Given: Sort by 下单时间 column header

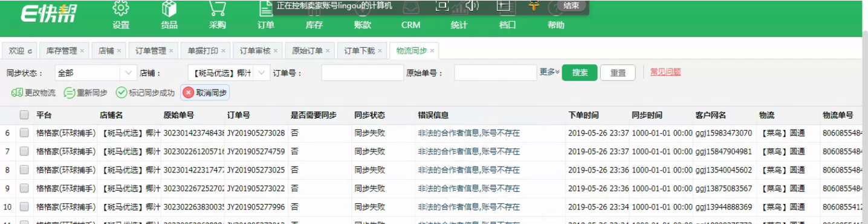Looking at the screenshot, I should (584, 114).
